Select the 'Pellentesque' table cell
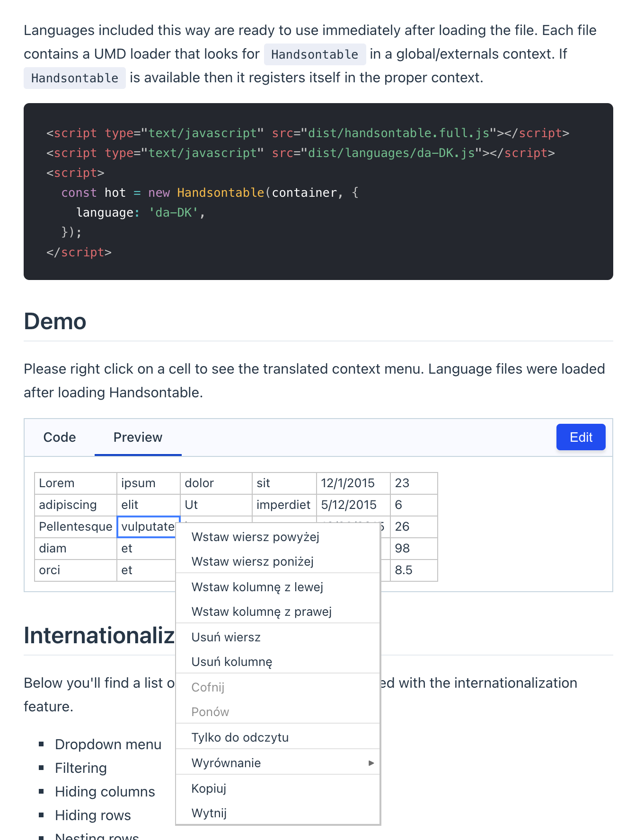 point(76,526)
